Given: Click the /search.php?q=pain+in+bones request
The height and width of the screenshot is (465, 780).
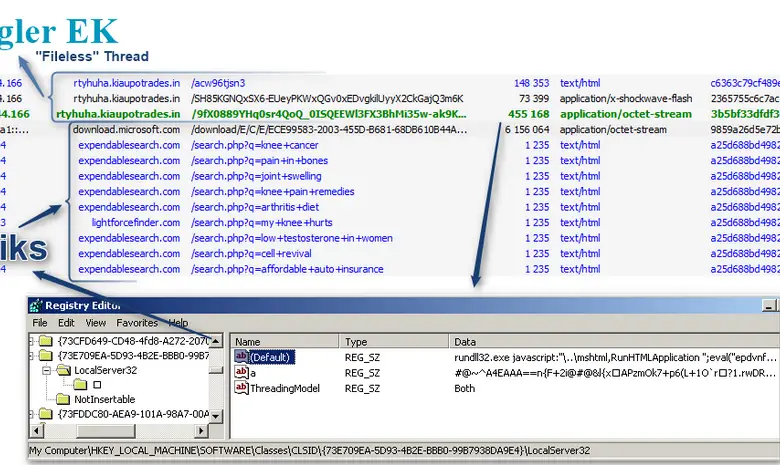Looking at the screenshot, I should tap(259, 161).
